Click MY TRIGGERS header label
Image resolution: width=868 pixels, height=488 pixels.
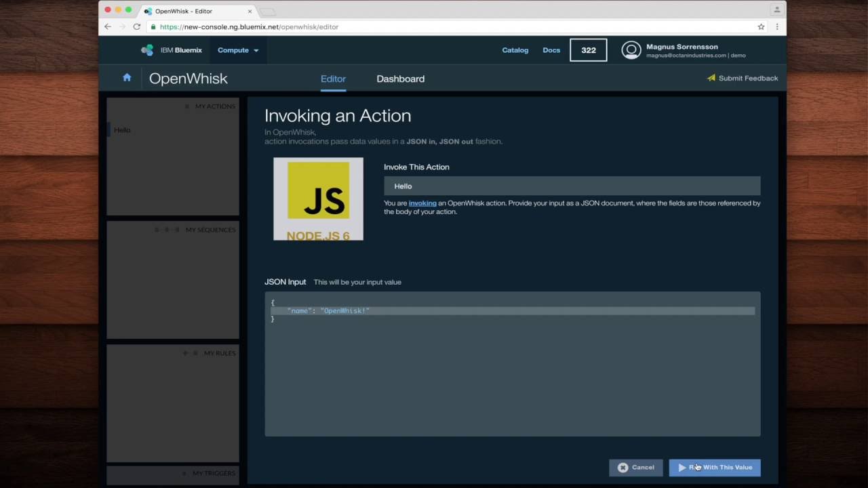(x=214, y=473)
